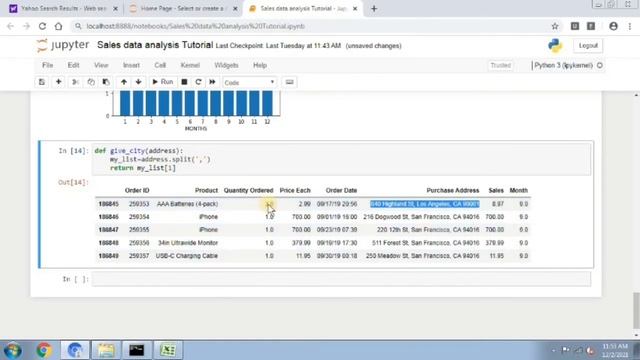
Task: Go to browser home page
Action: 58,26
